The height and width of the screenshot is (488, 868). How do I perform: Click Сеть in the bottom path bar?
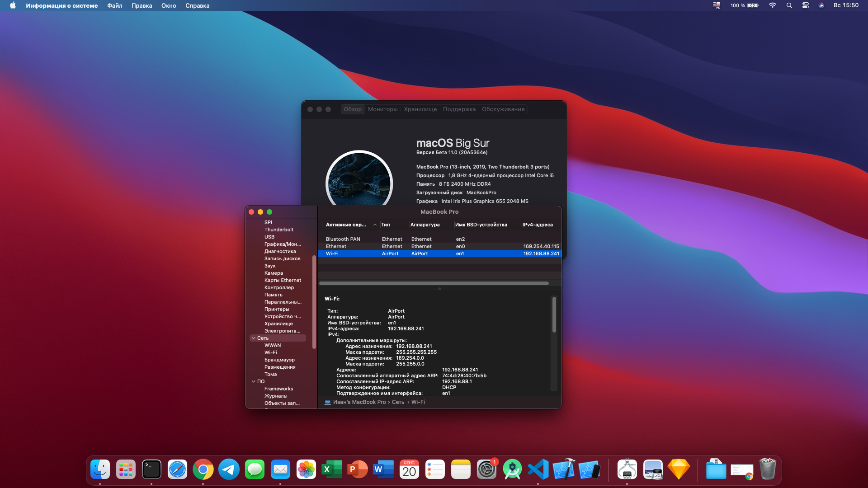click(398, 402)
